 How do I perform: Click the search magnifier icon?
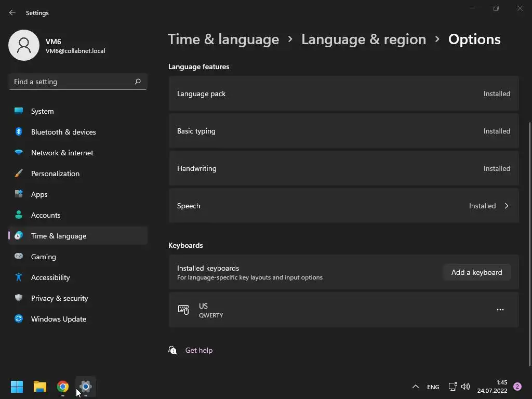click(138, 82)
